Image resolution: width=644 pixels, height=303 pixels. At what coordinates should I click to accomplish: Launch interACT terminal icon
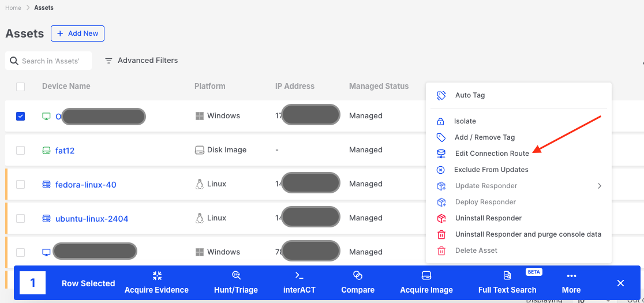299,275
